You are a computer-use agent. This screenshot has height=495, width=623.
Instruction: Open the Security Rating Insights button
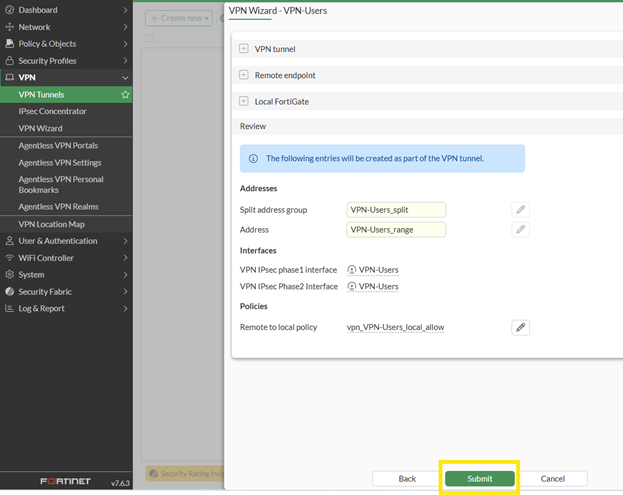(x=185, y=474)
